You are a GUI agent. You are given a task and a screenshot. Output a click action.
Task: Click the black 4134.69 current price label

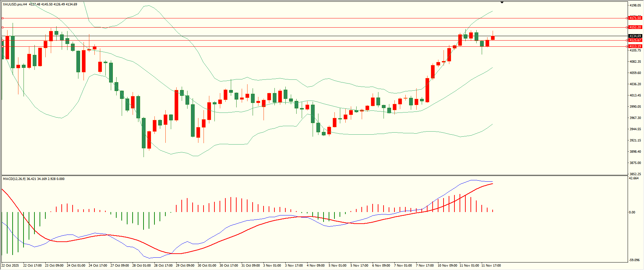click(x=635, y=36)
